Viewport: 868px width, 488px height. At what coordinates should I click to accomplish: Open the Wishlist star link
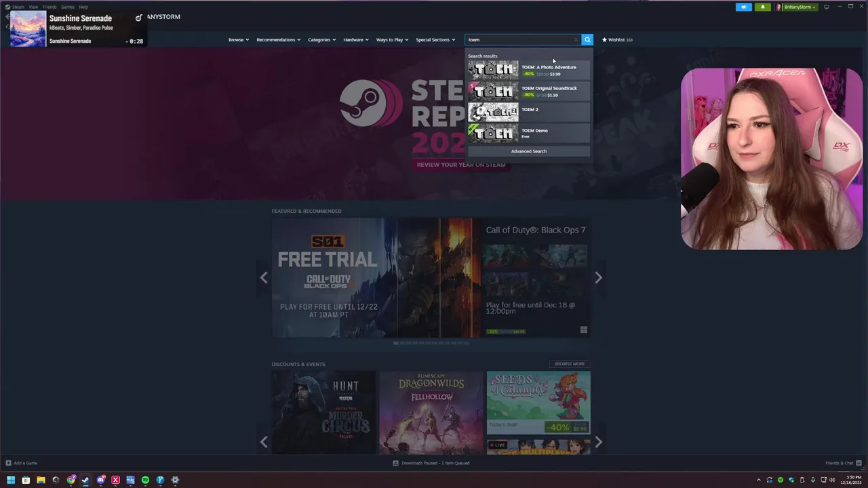[617, 39]
